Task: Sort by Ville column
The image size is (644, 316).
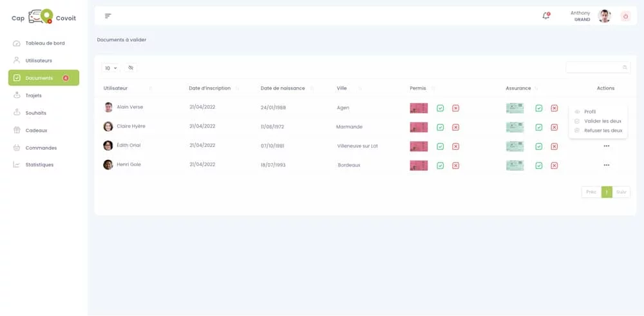Action: click(x=360, y=88)
